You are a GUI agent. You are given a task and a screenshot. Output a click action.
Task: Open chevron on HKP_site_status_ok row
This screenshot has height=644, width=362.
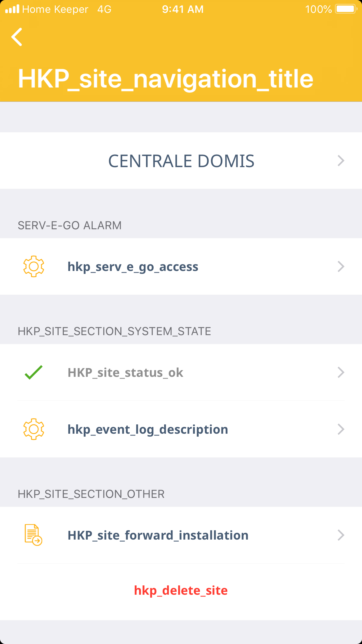tap(341, 372)
